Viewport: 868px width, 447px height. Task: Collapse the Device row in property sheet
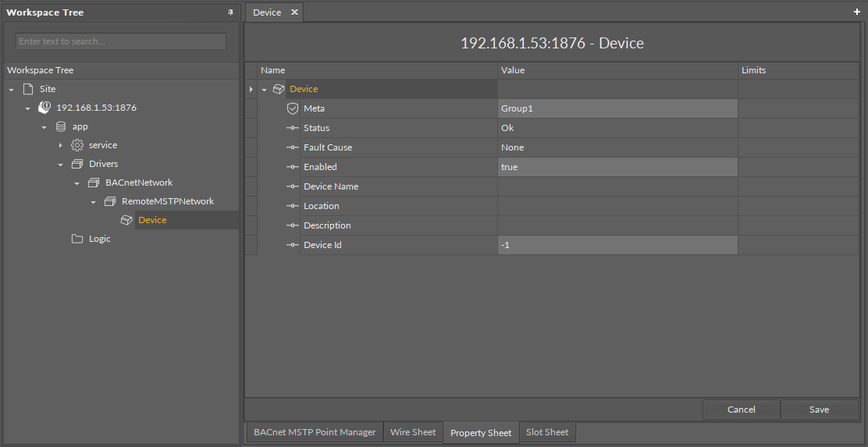265,90
